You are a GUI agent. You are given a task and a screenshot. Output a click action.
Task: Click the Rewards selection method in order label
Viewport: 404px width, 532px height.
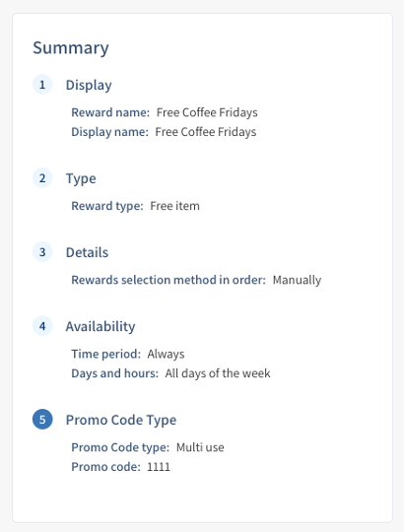(168, 280)
